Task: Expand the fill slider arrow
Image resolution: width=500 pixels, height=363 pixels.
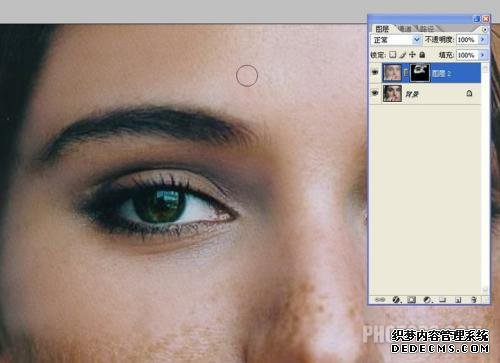Action: (x=482, y=55)
